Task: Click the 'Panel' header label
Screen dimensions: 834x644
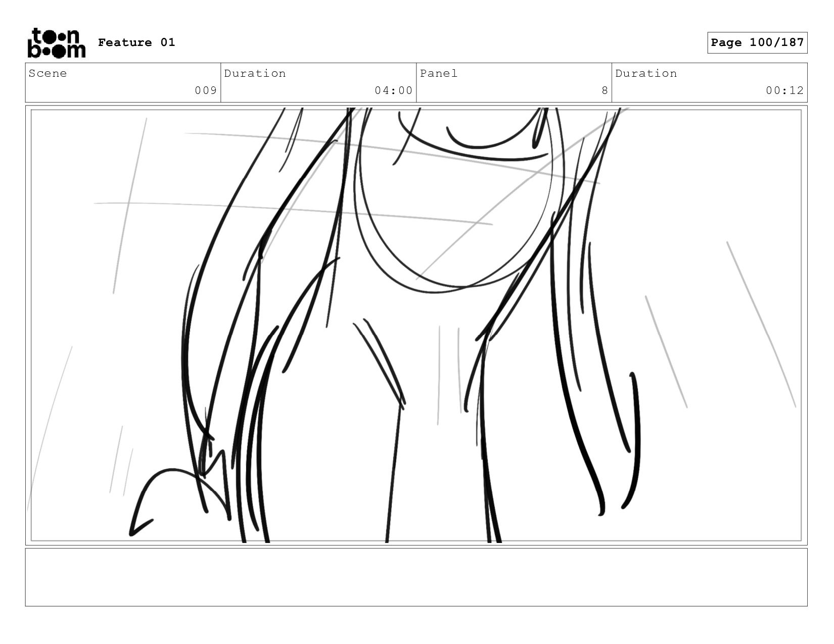Action: point(439,73)
